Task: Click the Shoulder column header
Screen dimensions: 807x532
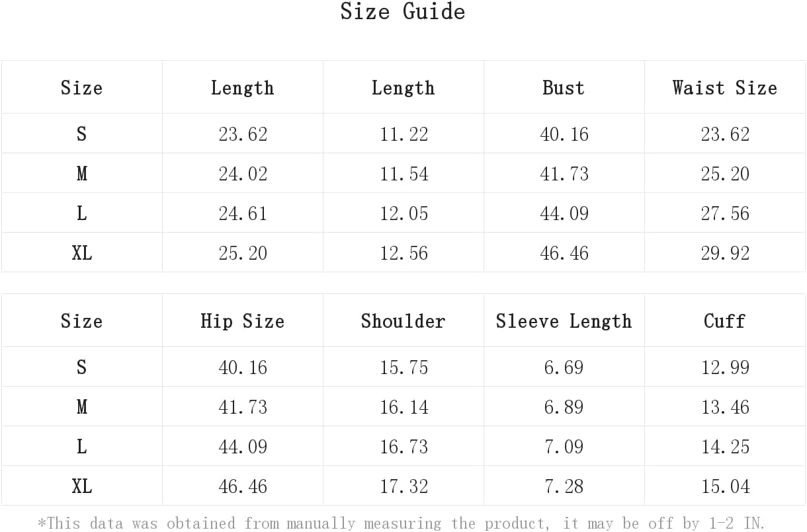Action: tap(403, 321)
